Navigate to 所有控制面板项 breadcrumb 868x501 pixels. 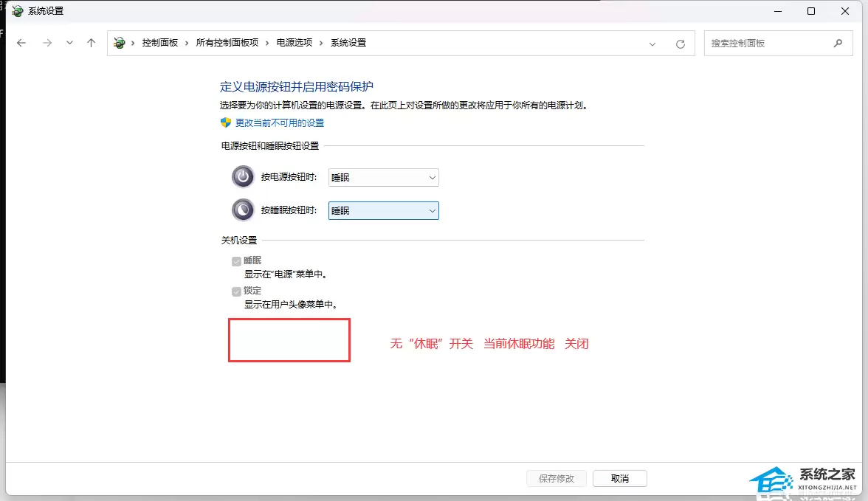pyautogui.click(x=227, y=44)
